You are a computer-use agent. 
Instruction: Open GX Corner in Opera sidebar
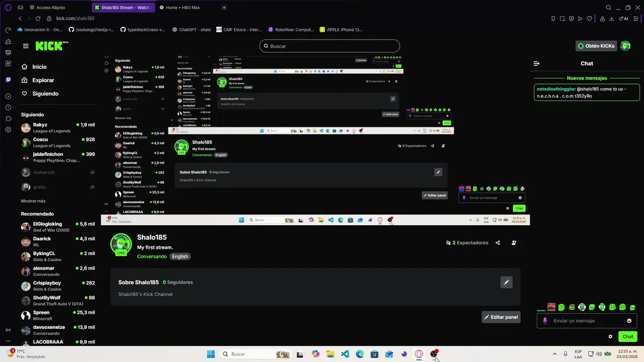tap(8, 330)
